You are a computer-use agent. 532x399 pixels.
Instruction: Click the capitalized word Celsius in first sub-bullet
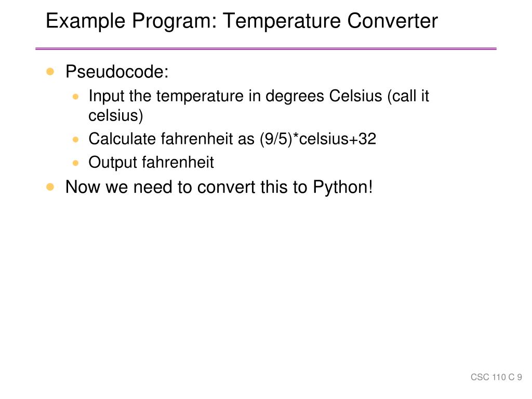[x=355, y=96]
